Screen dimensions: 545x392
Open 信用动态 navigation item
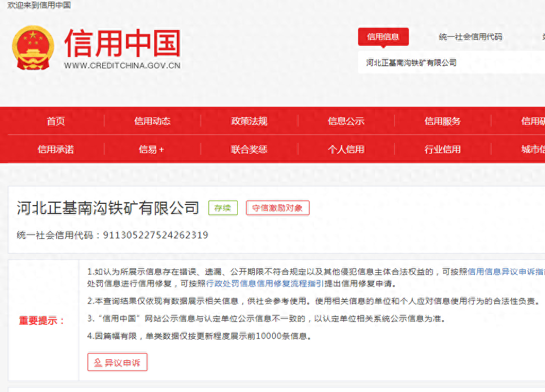(x=152, y=121)
